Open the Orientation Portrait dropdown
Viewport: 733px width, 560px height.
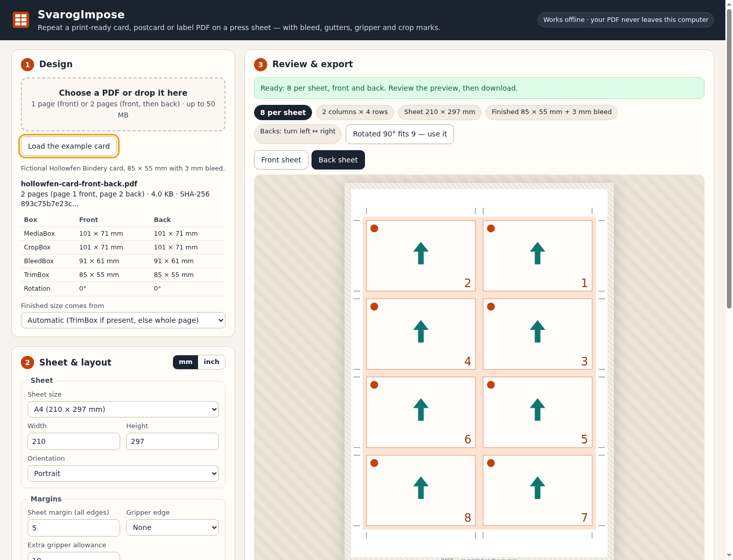click(x=123, y=473)
